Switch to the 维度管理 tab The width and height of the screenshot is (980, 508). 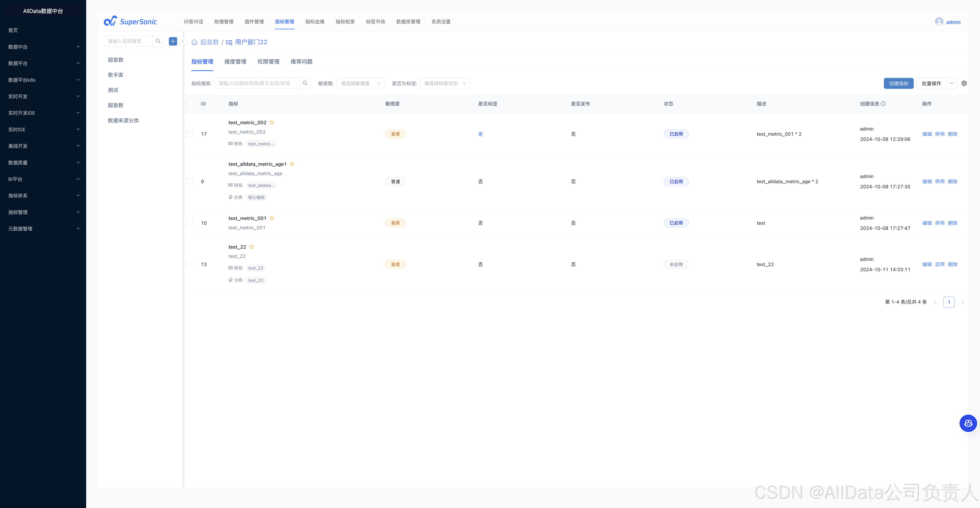tap(235, 62)
